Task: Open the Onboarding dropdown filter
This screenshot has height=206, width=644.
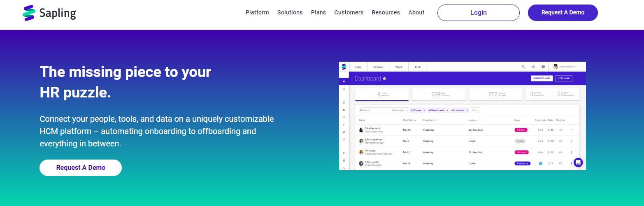Action: tap(400, 110)
